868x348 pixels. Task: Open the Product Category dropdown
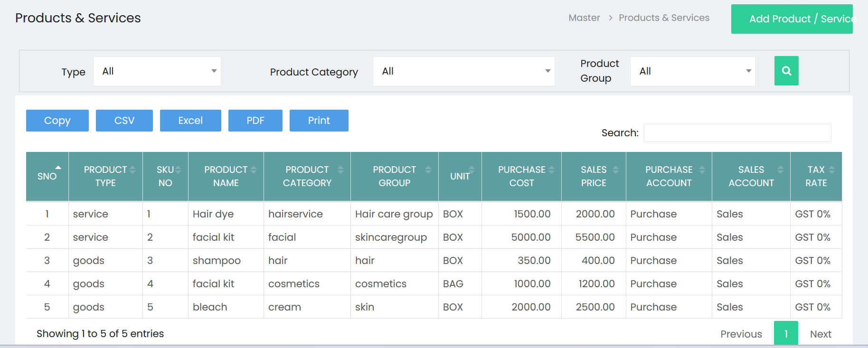[464, 71]
